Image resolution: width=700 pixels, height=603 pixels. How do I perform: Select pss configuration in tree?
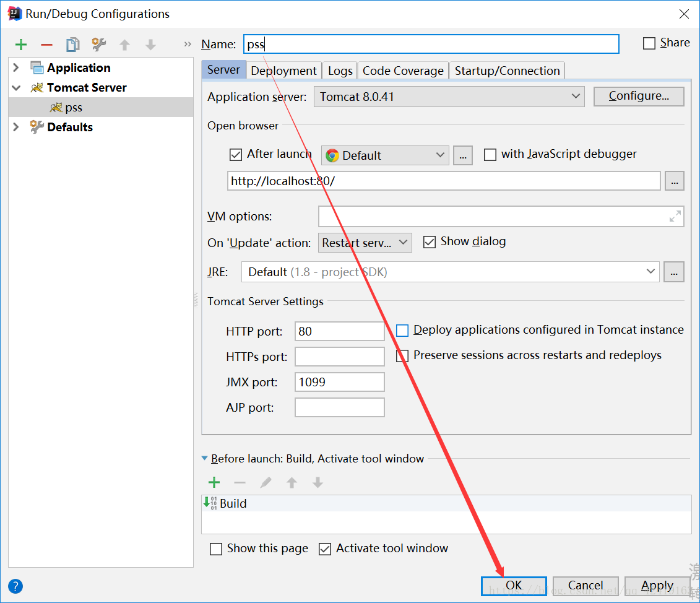click(101, 107)
